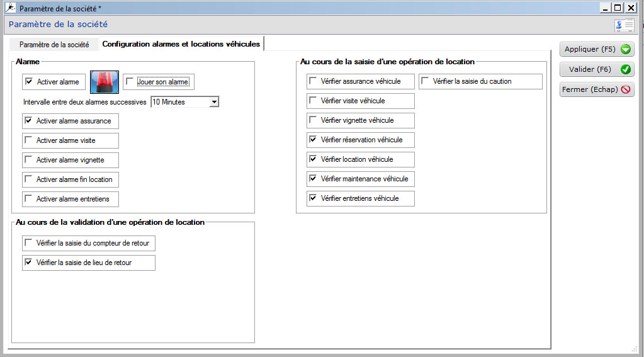Viewport: 644px width, 357px height.
Task: Close the window with the X button
Action: coord(631,8)
